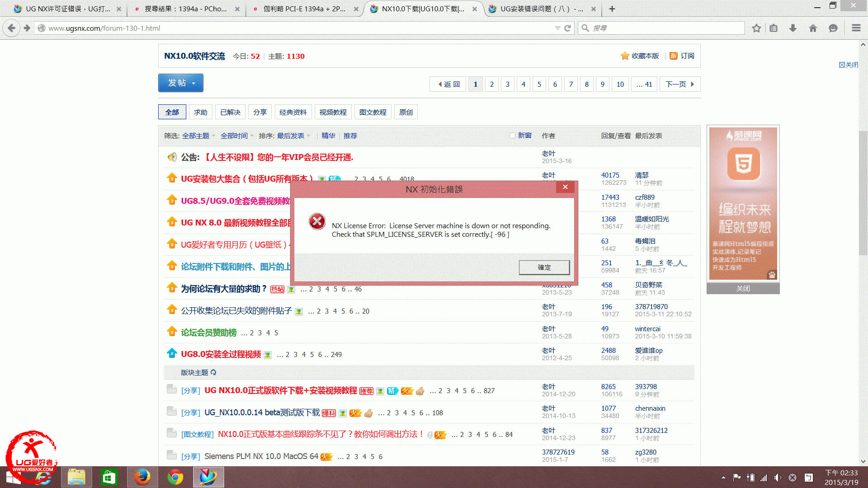Switch to the UG安装错误问题 tab

click(542, 9)
